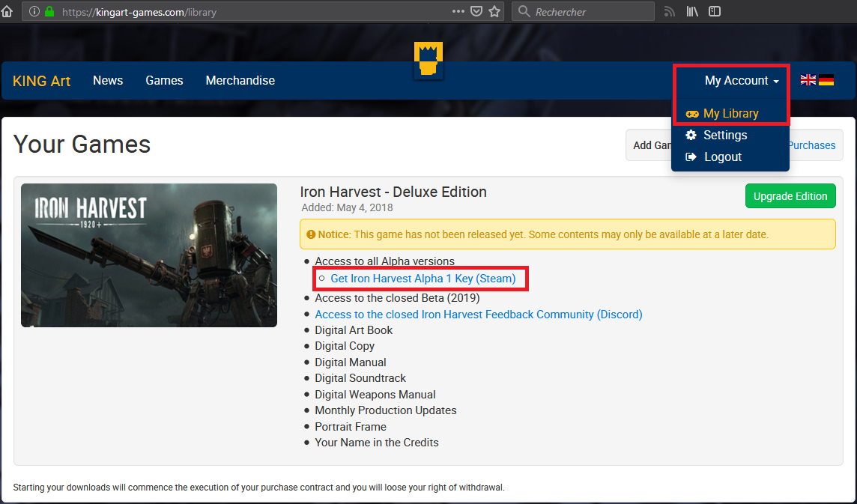Switch language to English flag

pyautogui.click(x=808, y=80)
